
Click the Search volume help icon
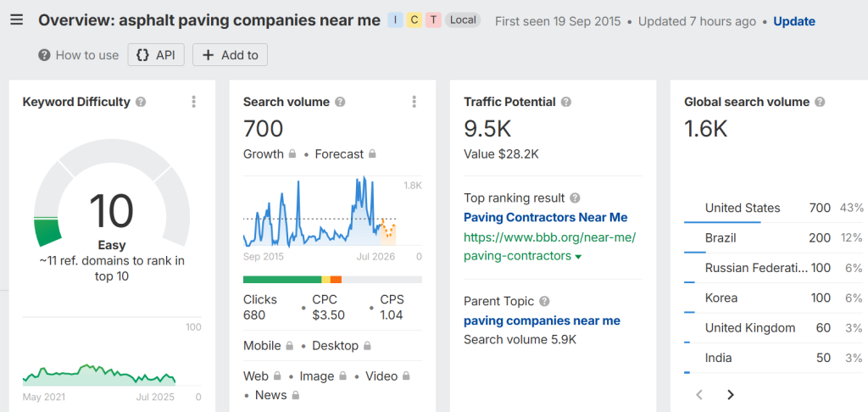click(x=340, y=102)
